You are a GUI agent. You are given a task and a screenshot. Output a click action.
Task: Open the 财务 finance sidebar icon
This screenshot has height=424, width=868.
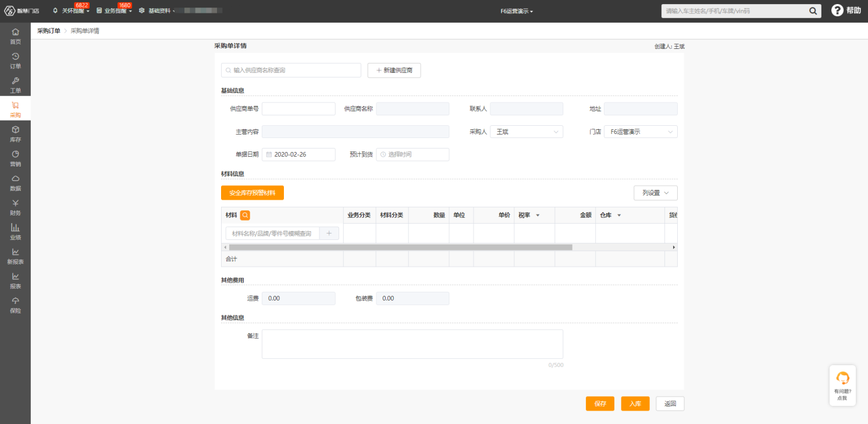click(x=15, y=207)
